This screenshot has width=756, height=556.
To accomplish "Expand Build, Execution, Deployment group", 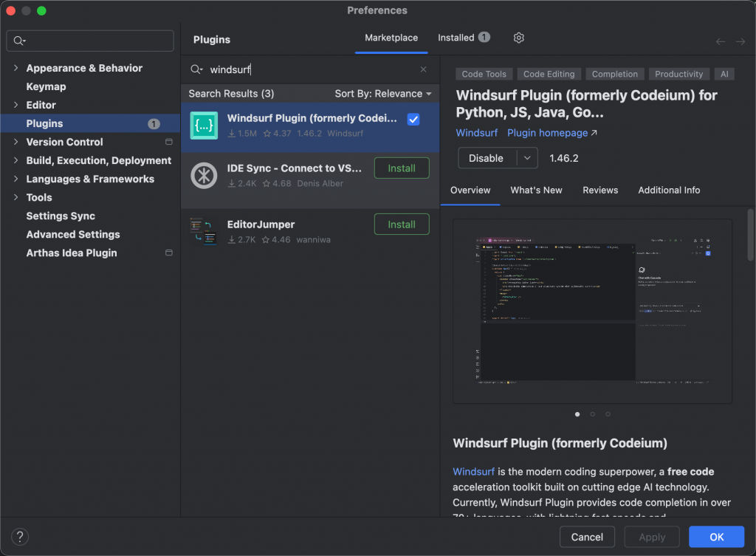I will pyautogui.click(x=16, y=160).
